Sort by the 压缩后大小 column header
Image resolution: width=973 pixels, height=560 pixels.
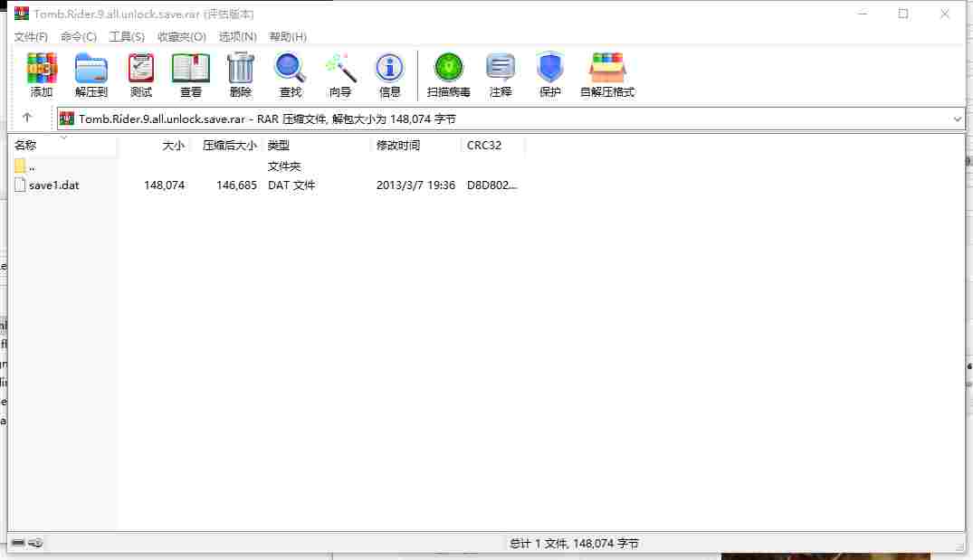click(x=226, y=145)
